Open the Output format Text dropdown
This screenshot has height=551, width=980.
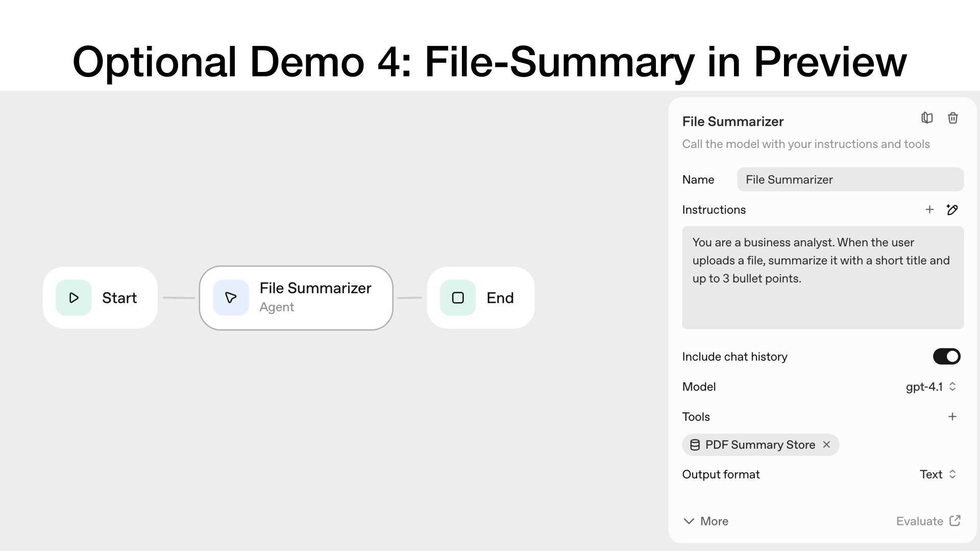click(938, 474)
